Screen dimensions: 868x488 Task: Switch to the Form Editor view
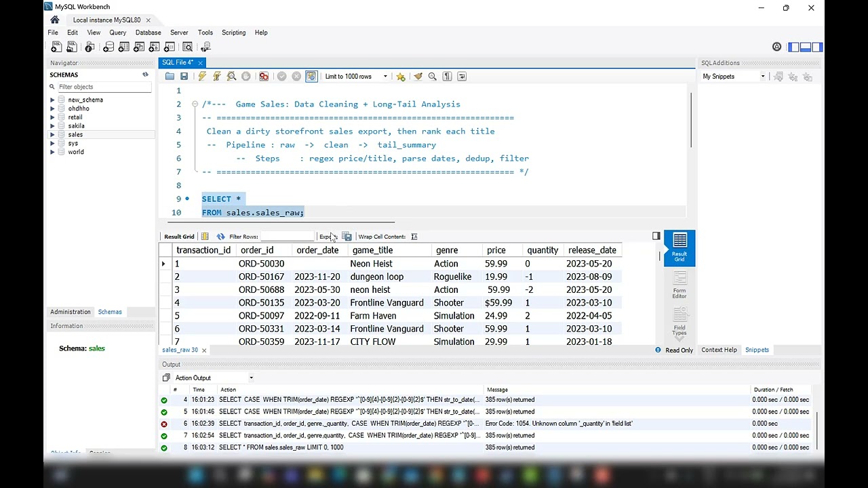click(x=679, y=285)
